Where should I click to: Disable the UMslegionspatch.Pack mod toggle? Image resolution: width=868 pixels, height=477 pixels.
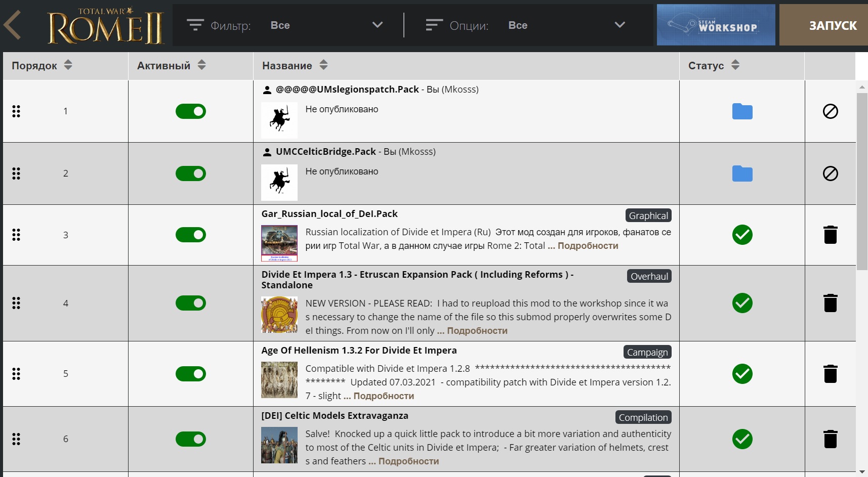[191, 111]
